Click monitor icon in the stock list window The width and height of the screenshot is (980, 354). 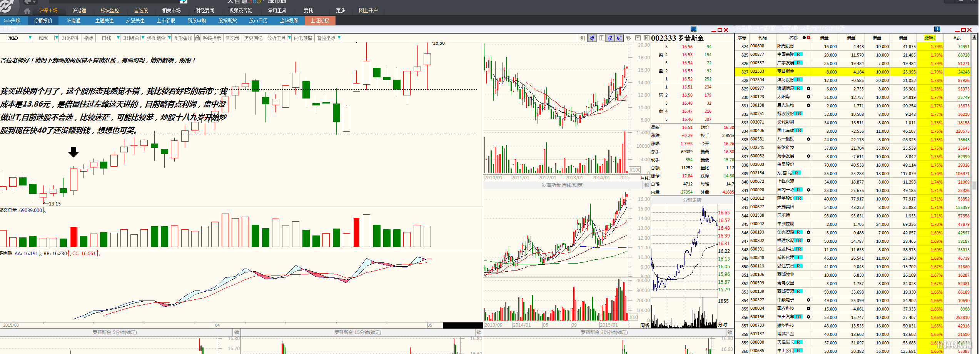click(937, 29)
